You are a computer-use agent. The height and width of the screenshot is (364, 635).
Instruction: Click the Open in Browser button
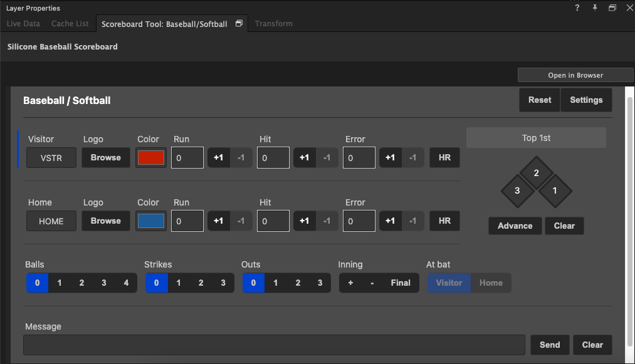coord(575,75)
